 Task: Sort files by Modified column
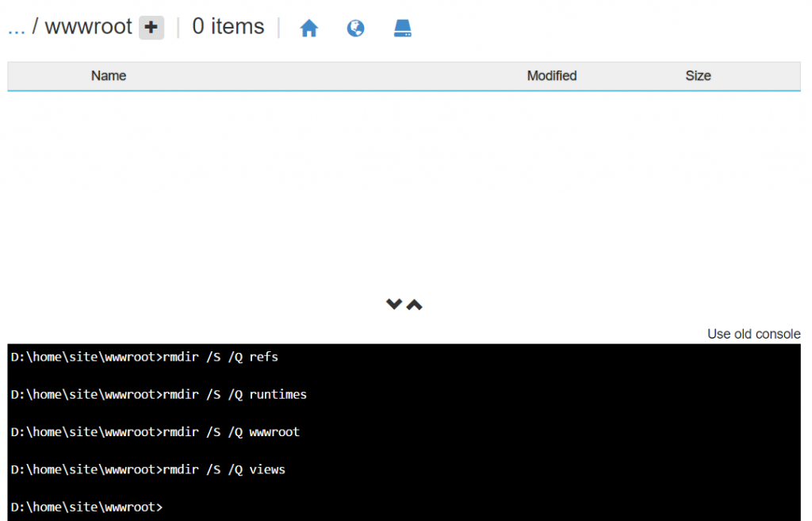(x=552, y=75)
